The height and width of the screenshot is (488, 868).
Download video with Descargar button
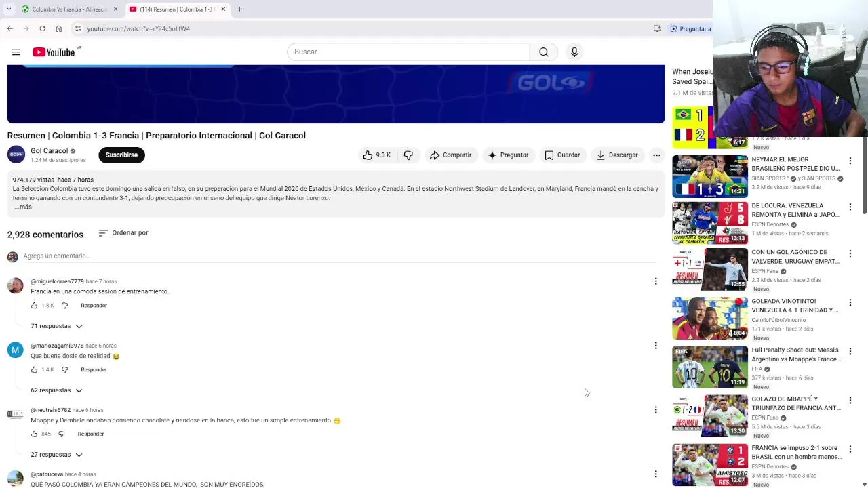coord(616,155)
